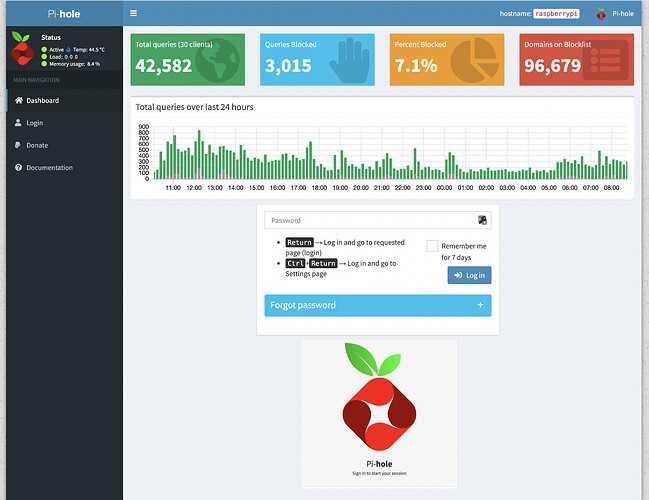Enable the Remember me for 7 days checkbox
649x500 pixels.
point(432,246)
